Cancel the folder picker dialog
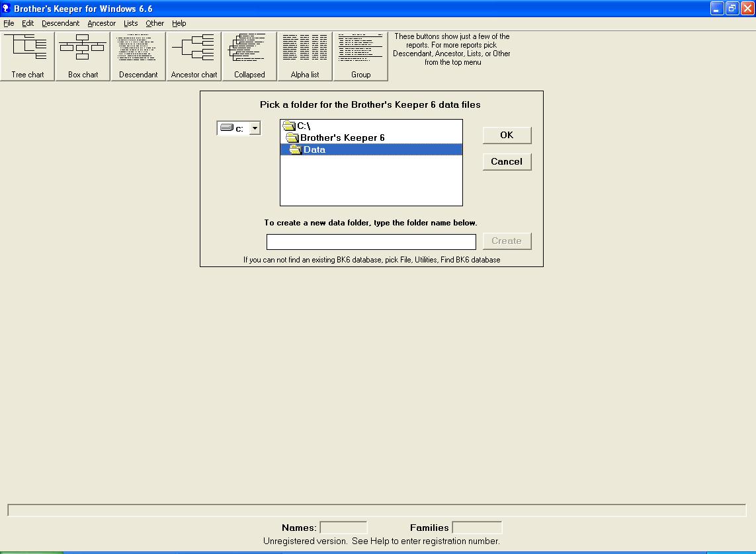This screenshot has height=554, width=756. tap(507, 161)
